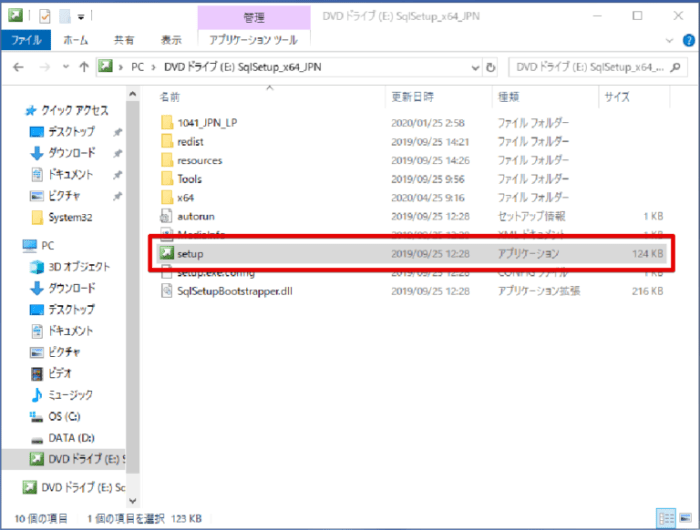Click 2020/01/25 2:58 date cell
The image size is (700, 530).
point(428,123)
